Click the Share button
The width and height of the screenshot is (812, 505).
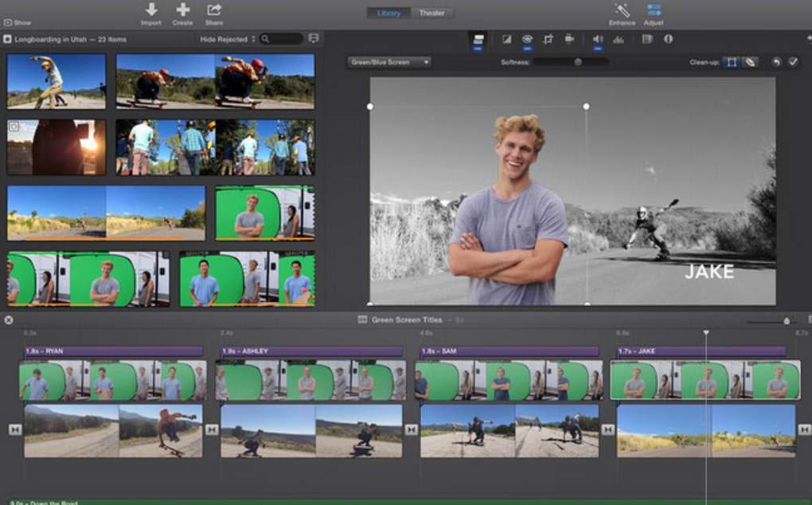point(212,12)
